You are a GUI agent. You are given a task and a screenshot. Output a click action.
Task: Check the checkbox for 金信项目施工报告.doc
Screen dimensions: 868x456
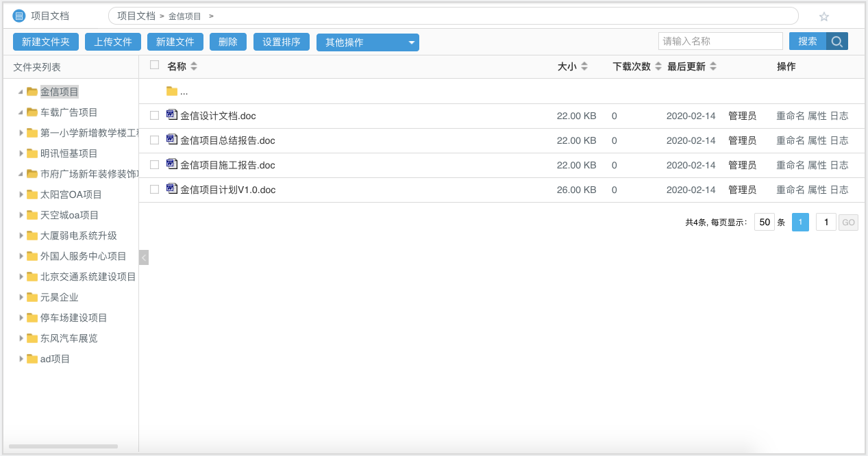[154, 164]
